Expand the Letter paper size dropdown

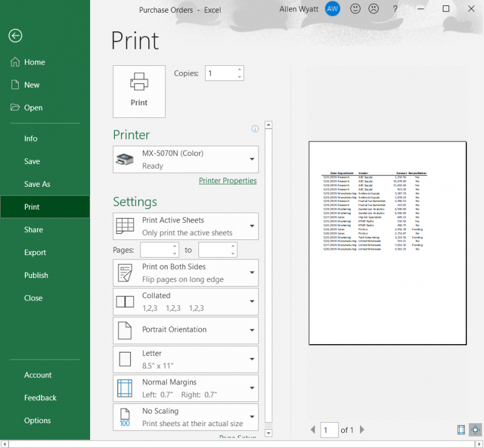click(186, 360)
